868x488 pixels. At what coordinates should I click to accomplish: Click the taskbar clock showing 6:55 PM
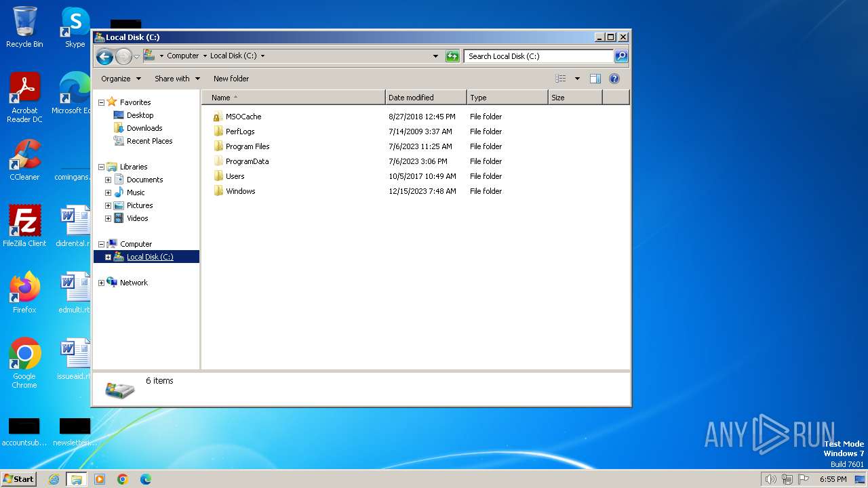click(x=833, y=479)
